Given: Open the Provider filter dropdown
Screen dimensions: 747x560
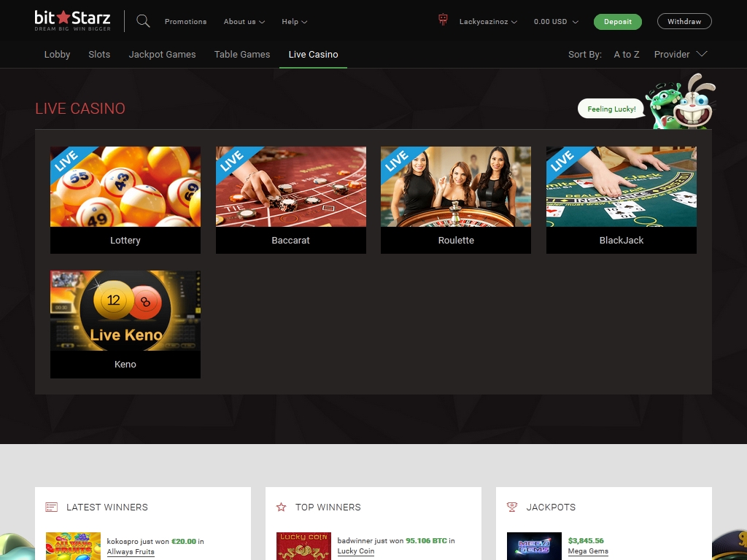Looking at the screenshot, I should (x=680, y=54).
